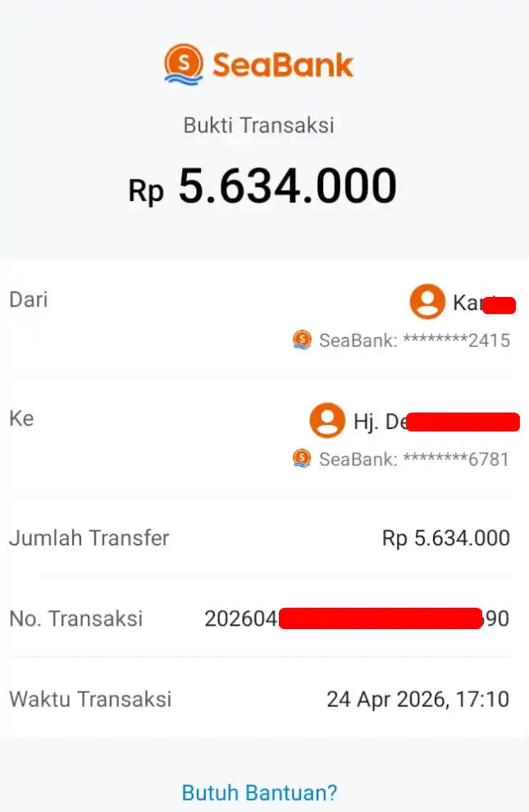The height and width of the screenshot is (812, 529).
Task: Click the Bukti Transaksi title
Action: 258,125
